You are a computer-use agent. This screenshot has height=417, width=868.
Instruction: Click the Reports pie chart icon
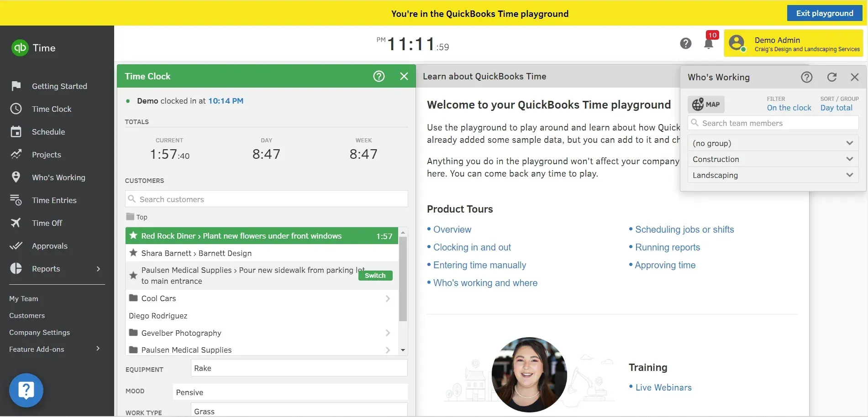(x=16, y=268)
